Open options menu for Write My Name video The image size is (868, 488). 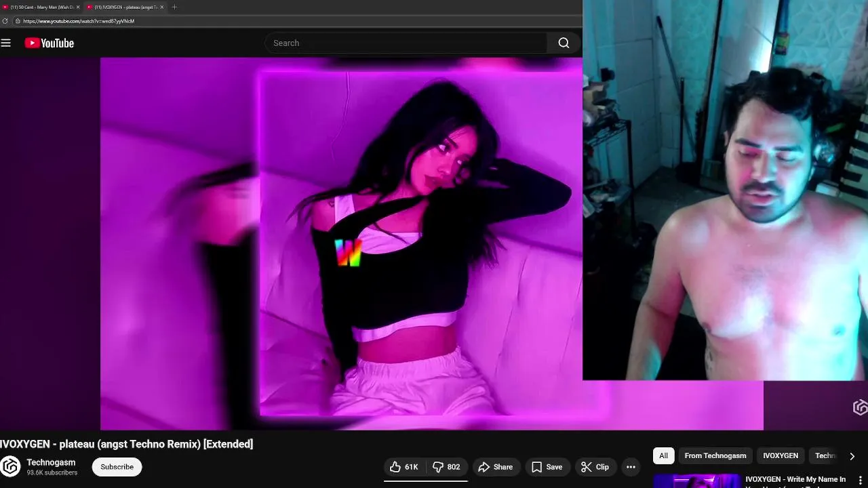(861, 480)
